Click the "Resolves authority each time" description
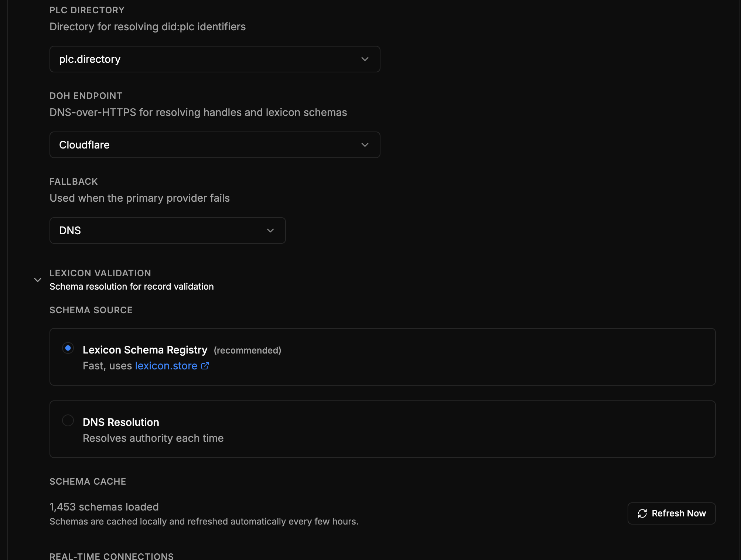 tap(153, 438)
